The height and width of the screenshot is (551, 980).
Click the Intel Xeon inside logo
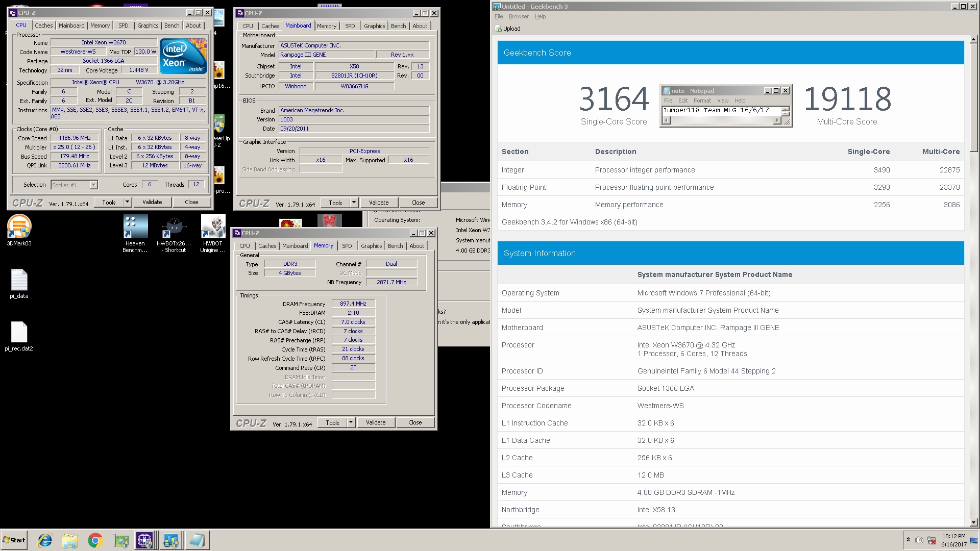[183, 56]
